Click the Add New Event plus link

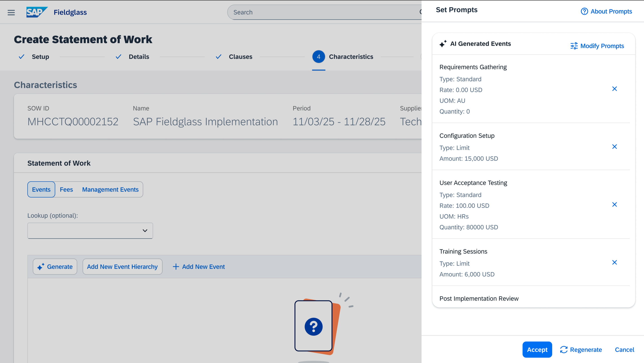[199, 267]
